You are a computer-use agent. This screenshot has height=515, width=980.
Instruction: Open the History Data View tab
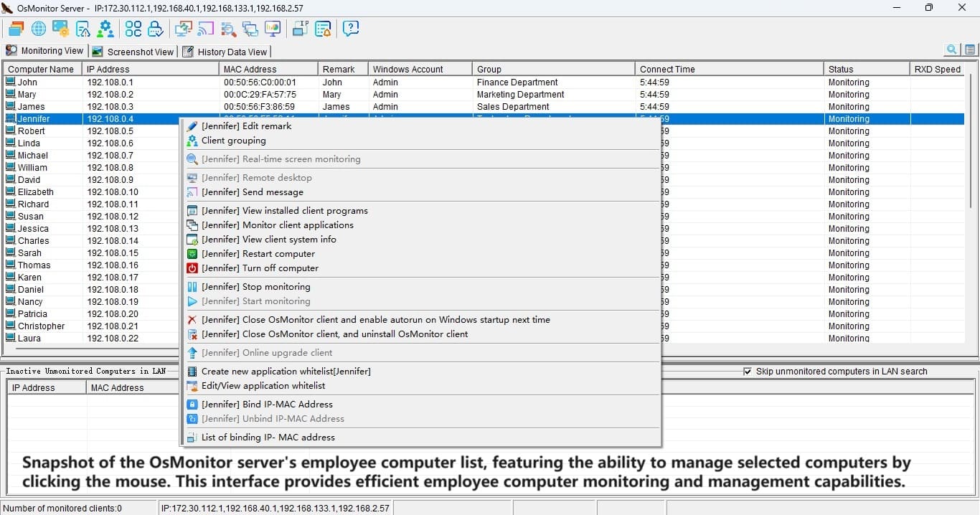click(x=225, y=52)
